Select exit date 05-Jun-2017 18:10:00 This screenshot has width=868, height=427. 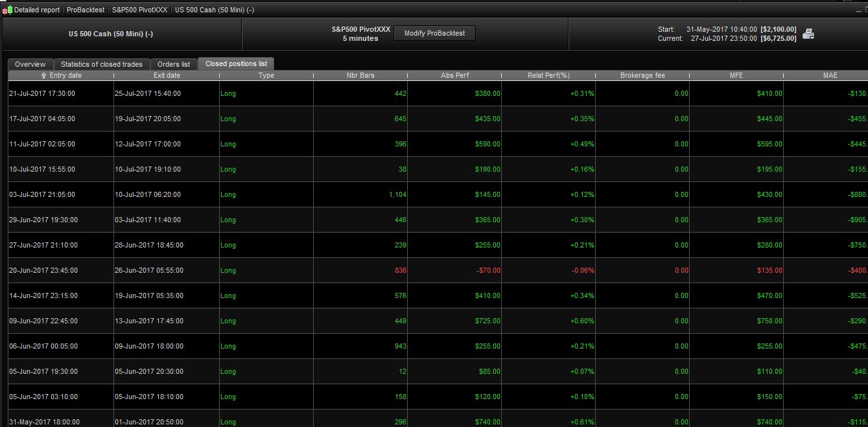(149, 397)
